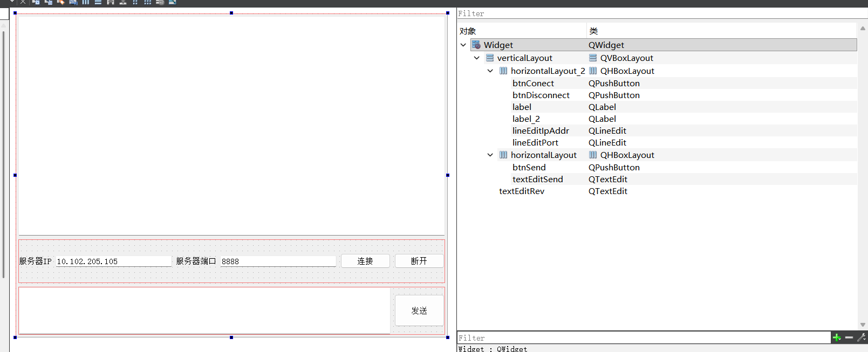Select verticalLayout in the object tree
The height and width of the screenshot is (352, 868).
click(x=524, y=58)
